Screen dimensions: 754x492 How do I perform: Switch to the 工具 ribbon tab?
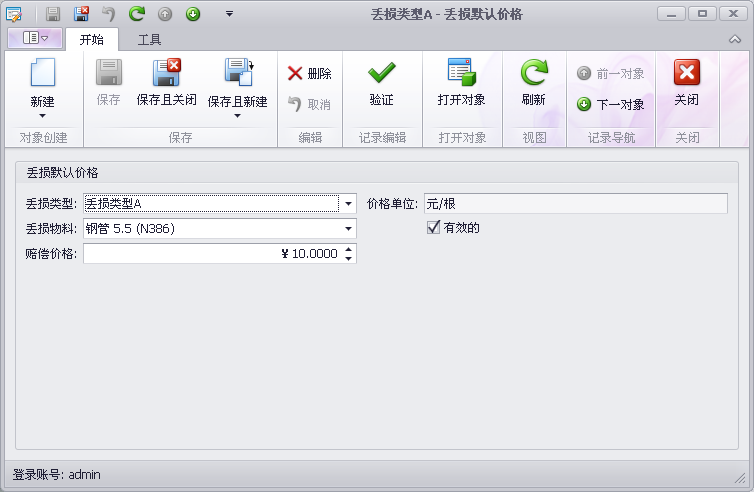149,39
